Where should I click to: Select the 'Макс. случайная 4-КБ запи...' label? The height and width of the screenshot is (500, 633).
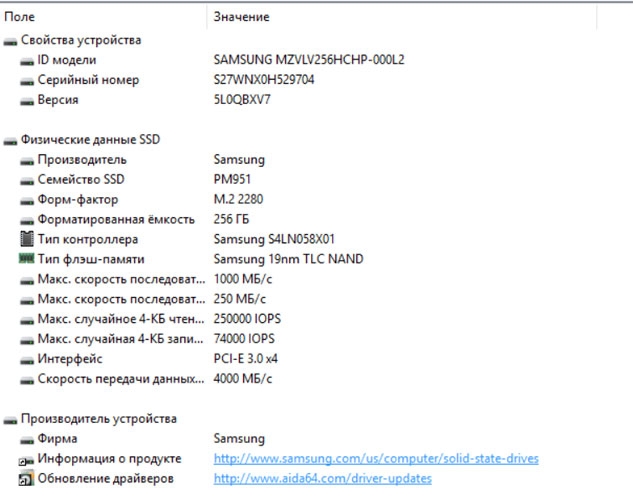[120, 339]
